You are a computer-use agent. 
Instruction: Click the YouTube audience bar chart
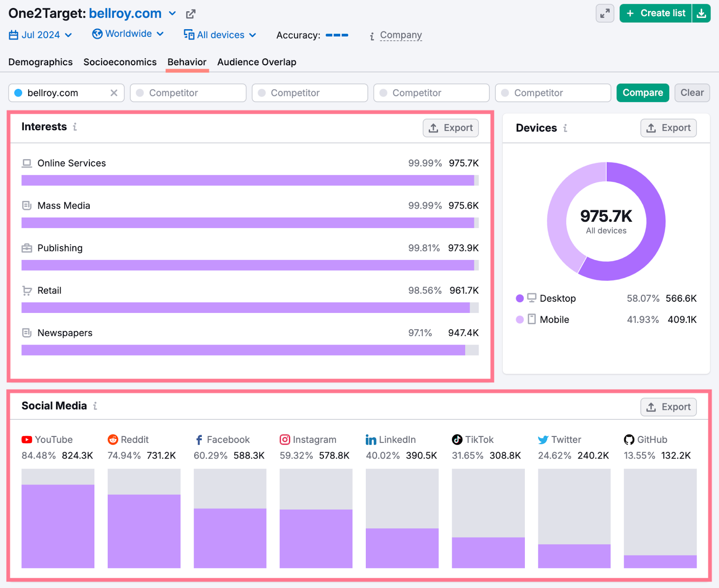click(x=58, y=518)
